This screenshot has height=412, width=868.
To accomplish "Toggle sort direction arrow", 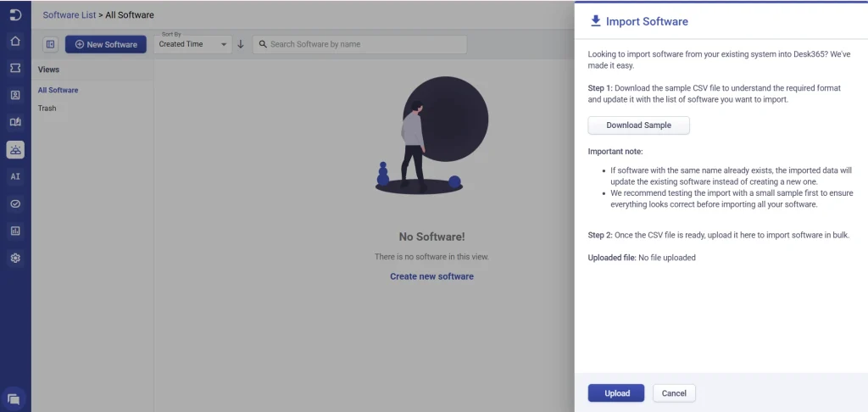I will pyautogui.click(x=240, y=44).
